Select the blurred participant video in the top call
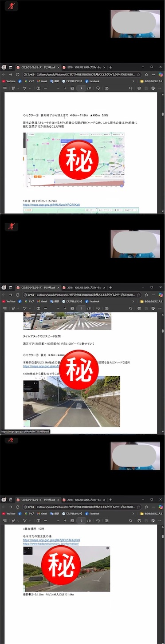 pos(135,24)
